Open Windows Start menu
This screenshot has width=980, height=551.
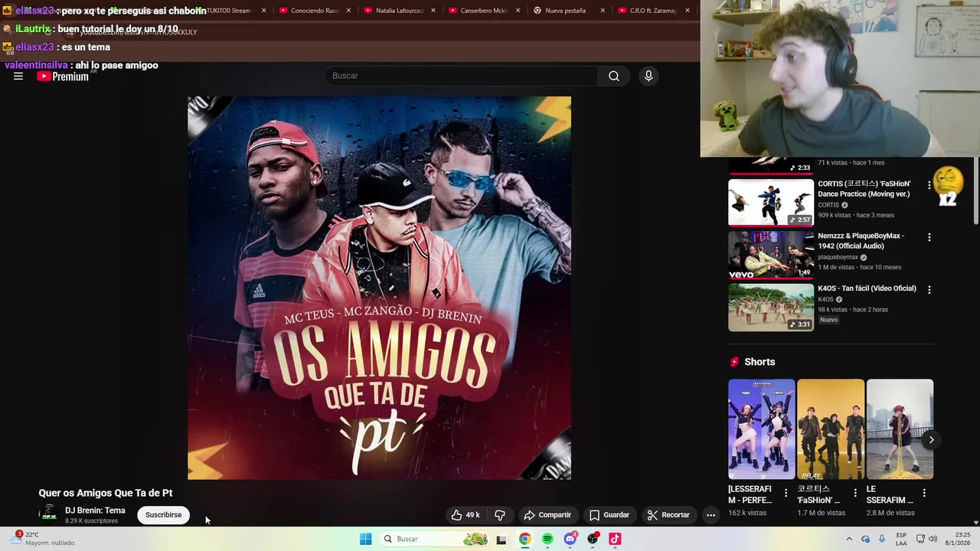pyautogui.click(x=366, y=539)
